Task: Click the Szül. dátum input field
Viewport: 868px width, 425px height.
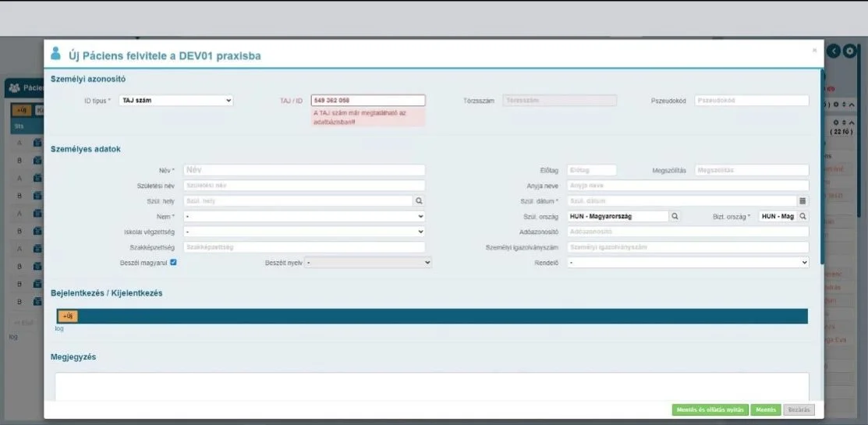Action: (x=682, y=201)
